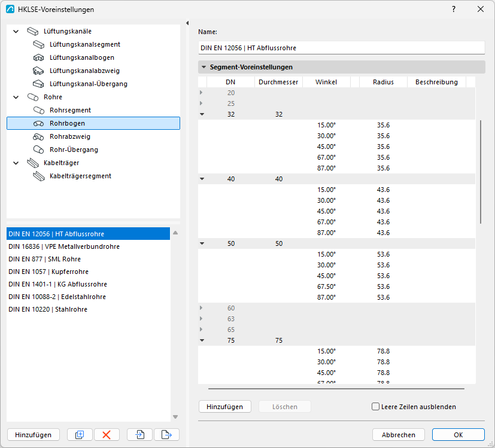Click the Kabelträgersegment cable tray icon
495x448 pixels.
pos(39,176)
